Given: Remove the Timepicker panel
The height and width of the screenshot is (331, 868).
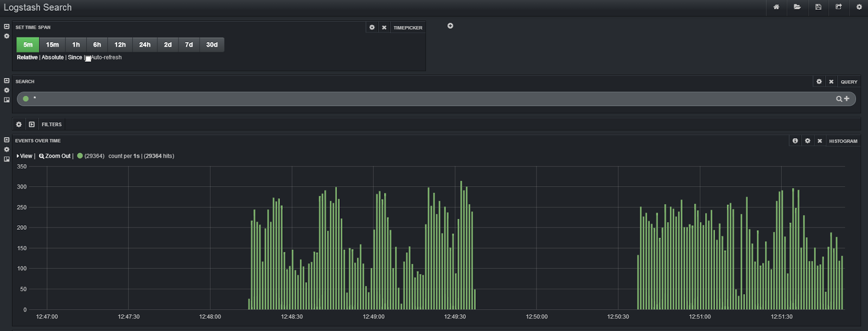Looking at the screenshot, I should click(x=384, y=27).
